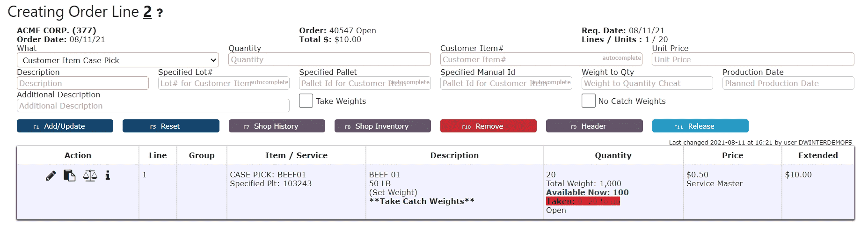The height and width of the screenshot is (226, 868).
Task: Select the Production Date field
Action: [x=788, y=83]
